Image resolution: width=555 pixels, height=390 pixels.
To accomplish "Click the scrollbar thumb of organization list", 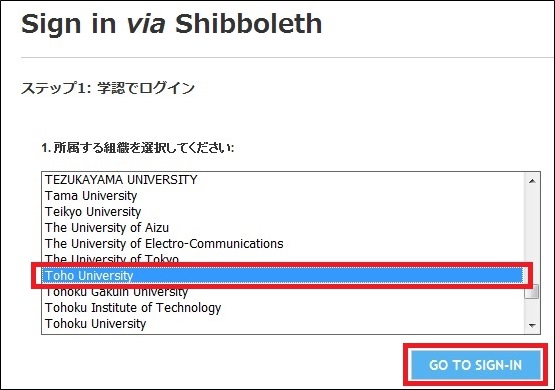I will 532,291.
